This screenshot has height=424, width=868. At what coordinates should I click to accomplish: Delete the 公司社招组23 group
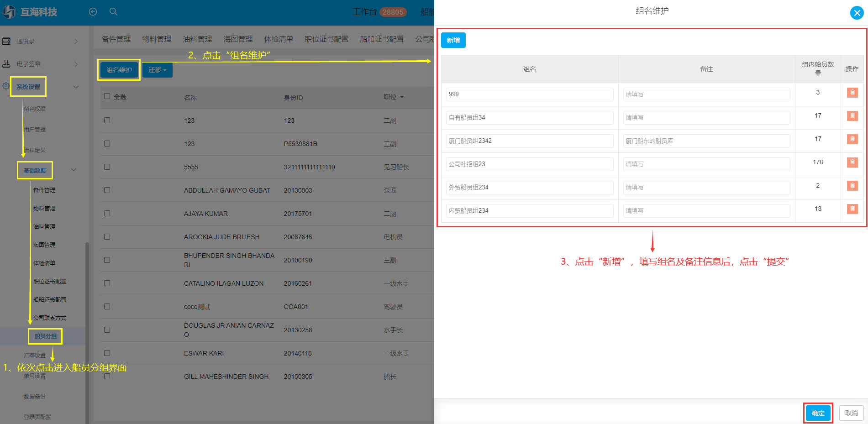(852, 162)
